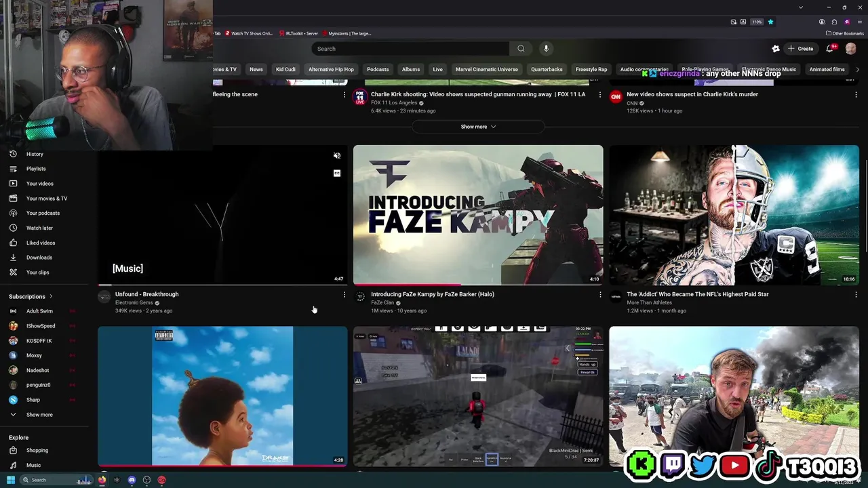Image resolution: width=868 pixels, height=488 pixels.
Task: Click the browser bookmark star icon
Action: [x=770, y=22]
